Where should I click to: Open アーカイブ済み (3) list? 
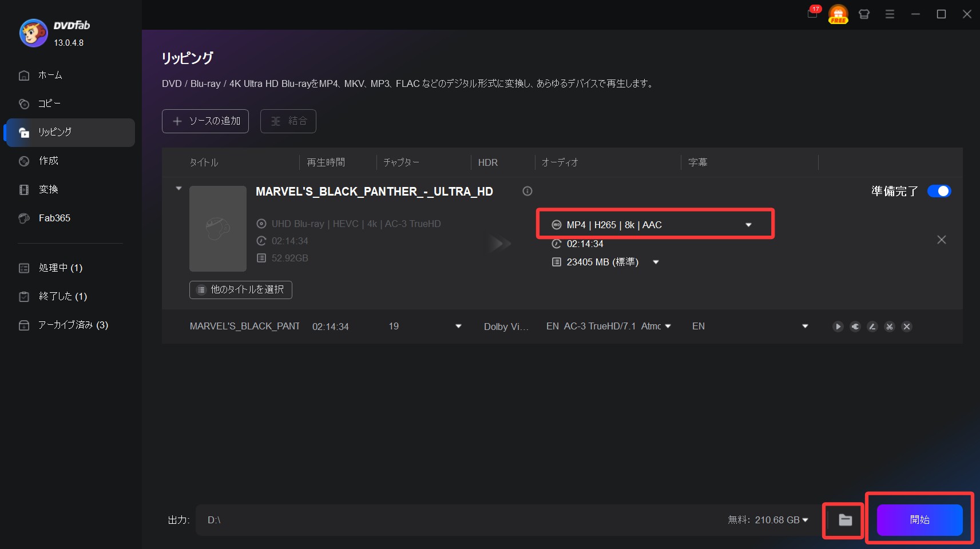click(x=70, y=325)
